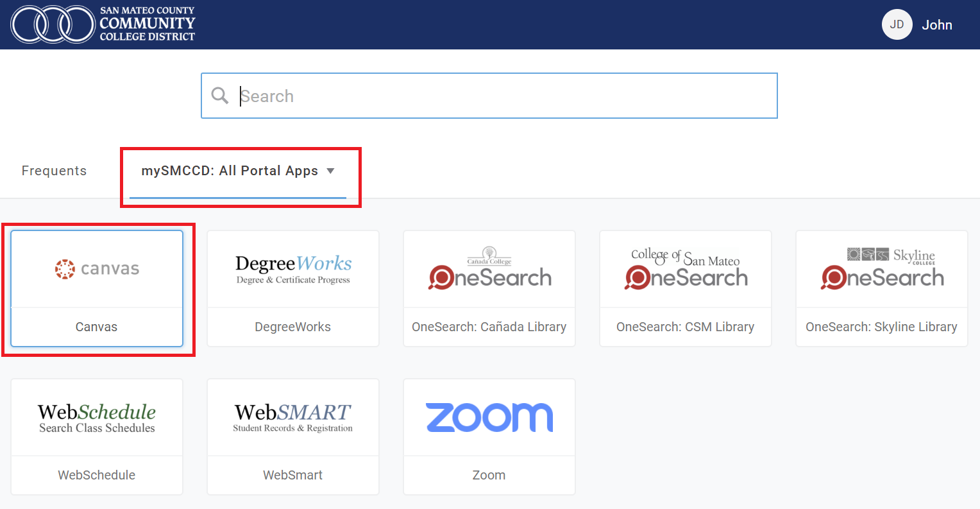Screen dimensions: 980x509
Task: Click the Canvas app label
Action: tap(97, 327)
